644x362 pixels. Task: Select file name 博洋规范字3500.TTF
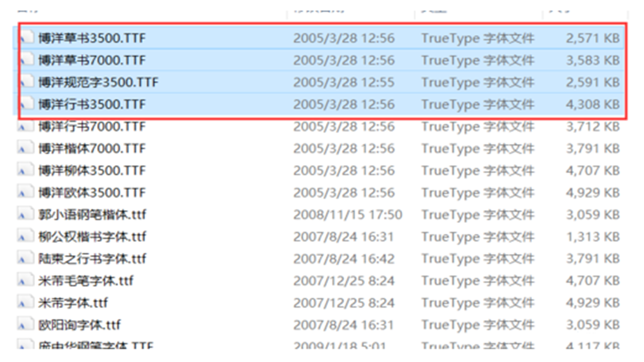click(x=98, y=82)
